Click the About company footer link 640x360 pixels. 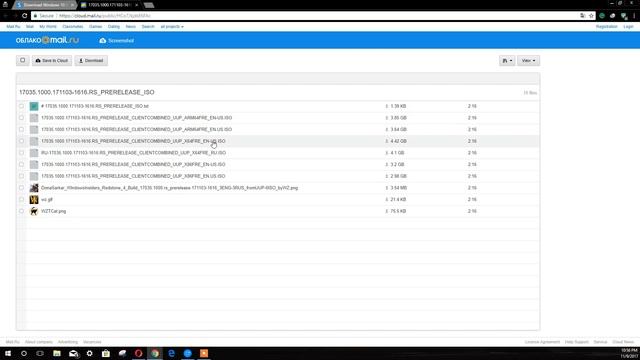pos(39,342)
